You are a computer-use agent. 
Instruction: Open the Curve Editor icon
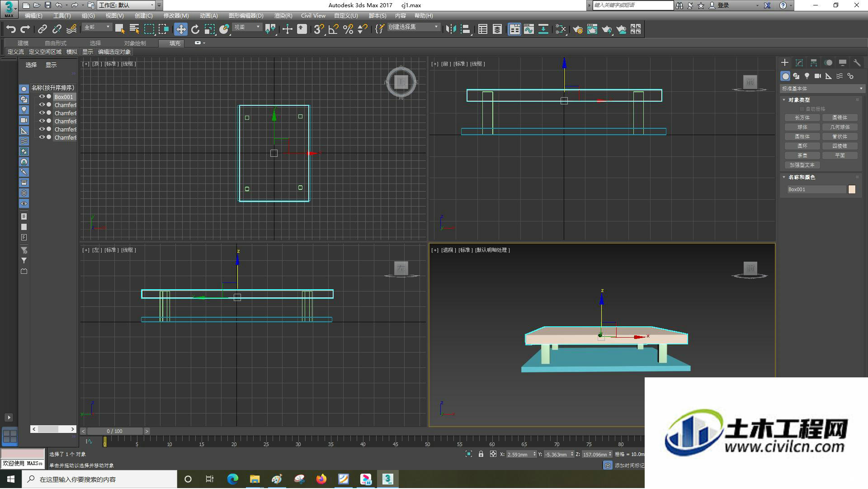(528, 29)
